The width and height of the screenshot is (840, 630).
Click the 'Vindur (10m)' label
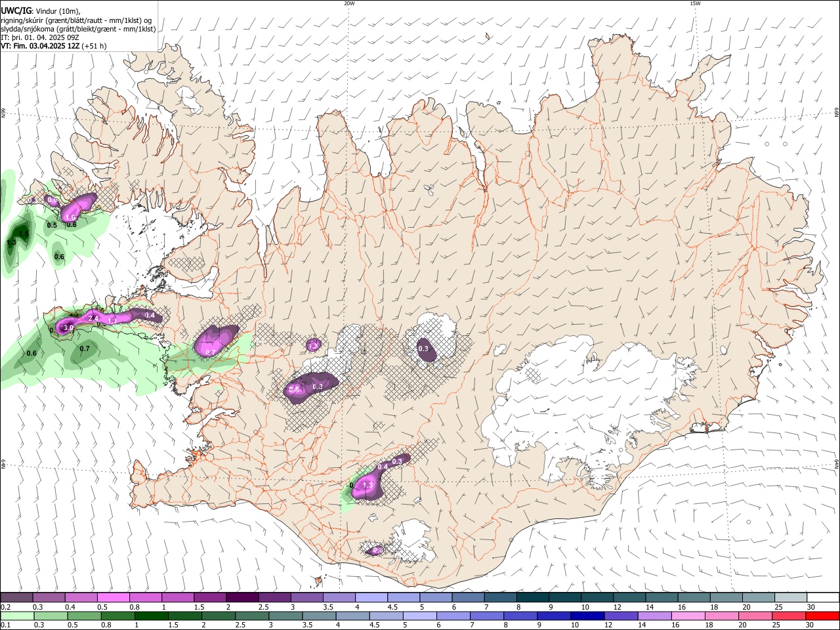tap(57, 11)
